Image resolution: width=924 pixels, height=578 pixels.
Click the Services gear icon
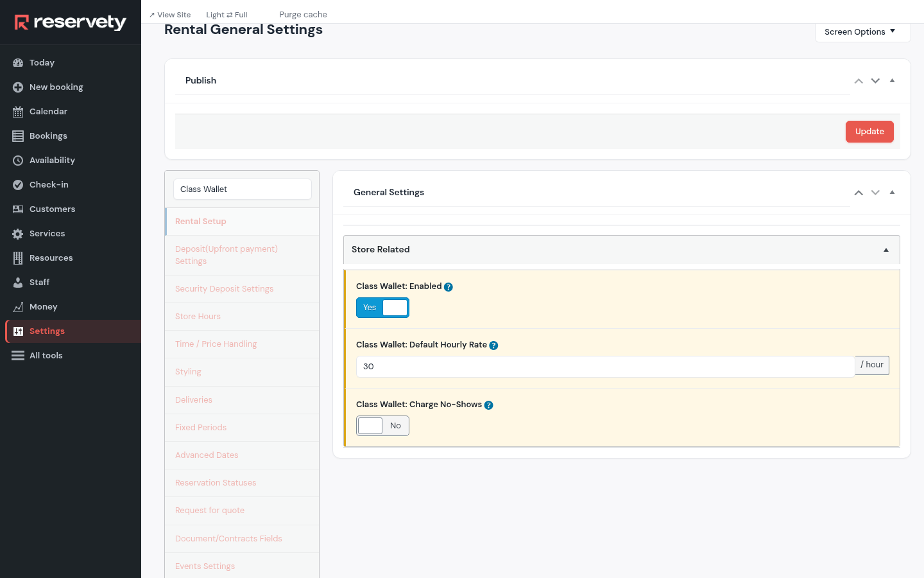tap(18, 234)
